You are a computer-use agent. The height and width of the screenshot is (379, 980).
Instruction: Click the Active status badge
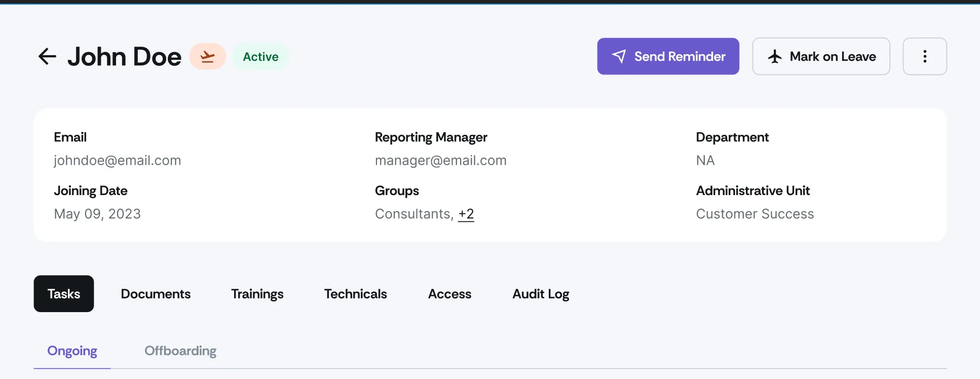point(260,56)
